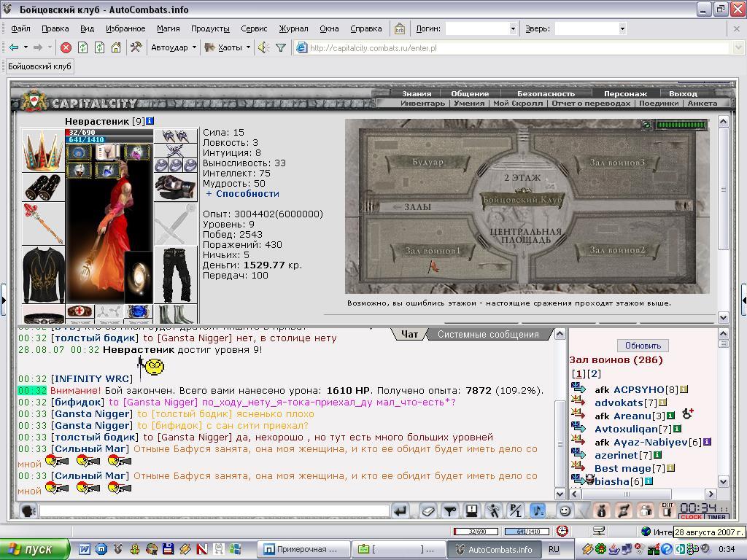
Task: Click the Word icon in quick launch
Action: click(85, 549)
